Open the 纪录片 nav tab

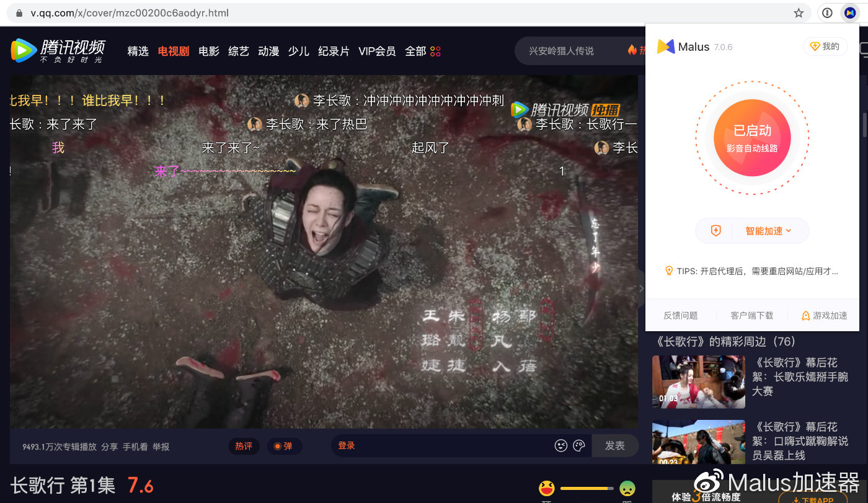[x=334, y=51]
